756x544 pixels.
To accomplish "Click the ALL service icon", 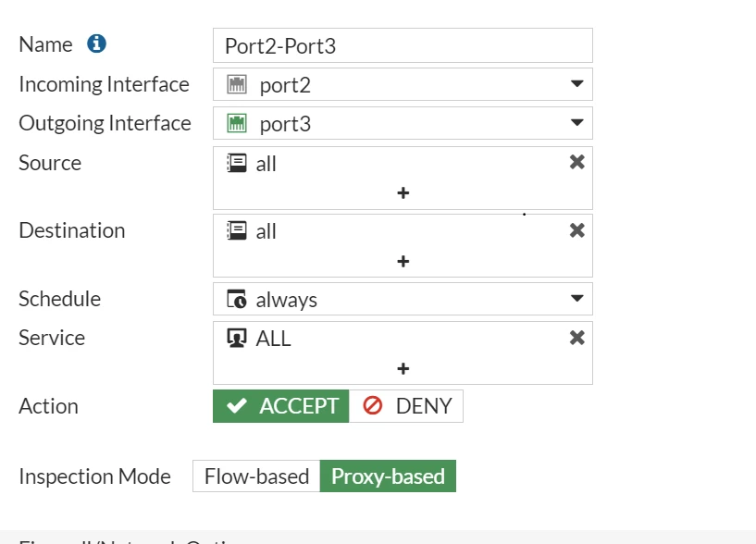I will pos(237,338).
